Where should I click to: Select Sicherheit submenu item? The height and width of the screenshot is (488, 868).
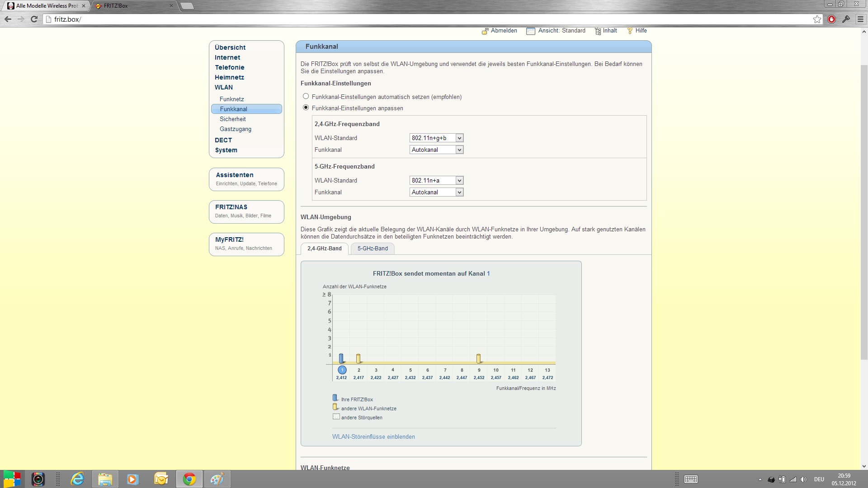coord(233,119)
